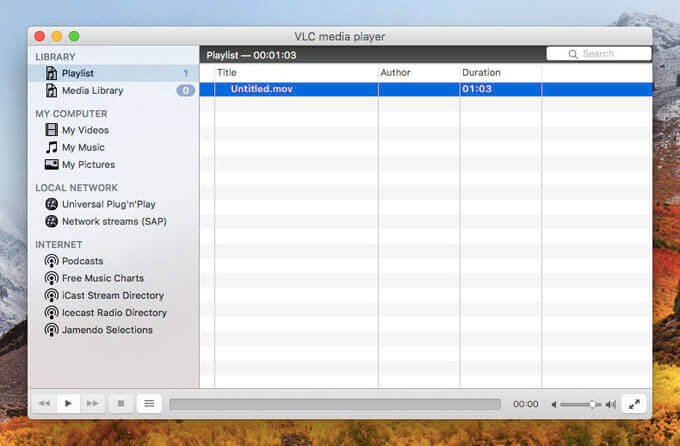This screenshot has height=446, width=680.
Task: Click the Playlist — 00:01:03 header bar
Action: pos(373,55)
